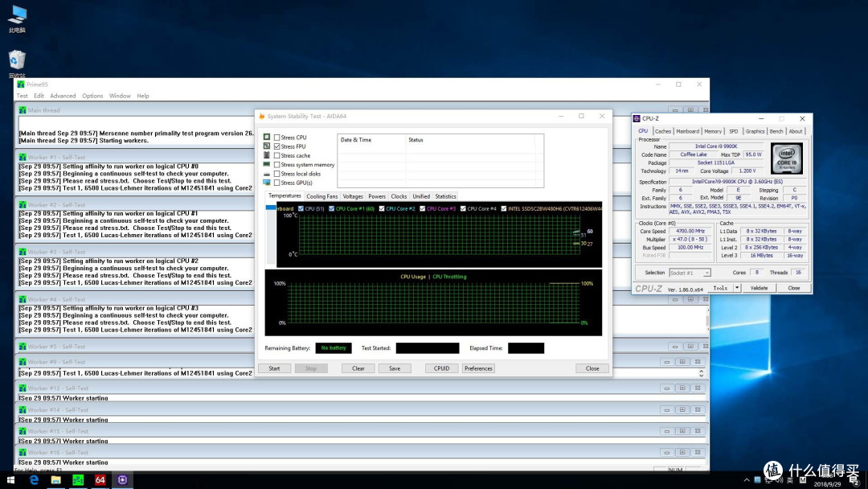Image resolution: width=868 pixels, height=489 pixels.
Task: Open the Test menu in Prime95
Action: point(23,96)
